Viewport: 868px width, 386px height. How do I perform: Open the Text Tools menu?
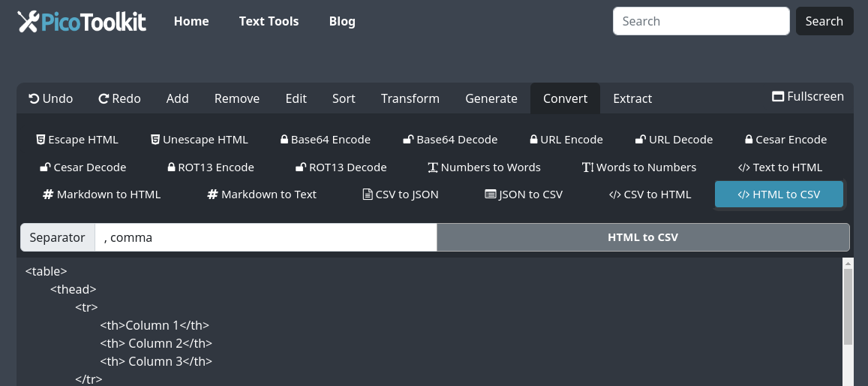click(x=269, y=21)
